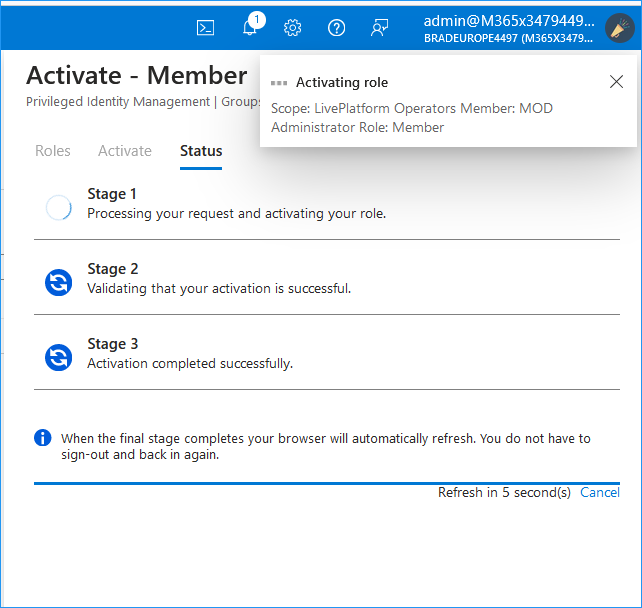Close the Activating role notification
Screen dimensions: 642x608
tap(616, 82)
